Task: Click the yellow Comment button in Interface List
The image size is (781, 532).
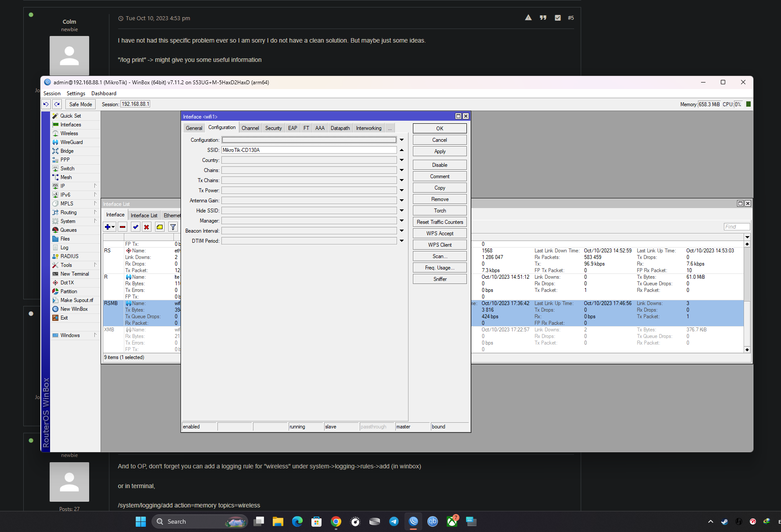Action: pyautogui.click(x=160, y=227)
